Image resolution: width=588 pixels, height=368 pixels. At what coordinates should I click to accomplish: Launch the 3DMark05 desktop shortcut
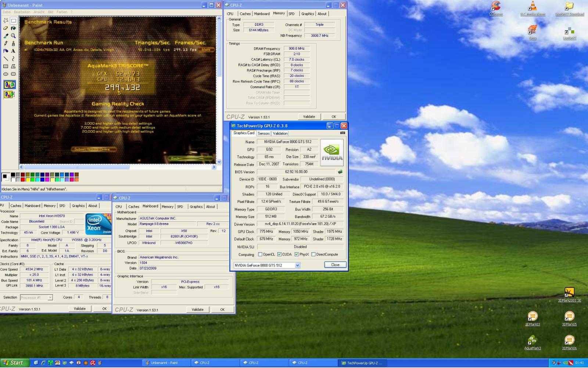coord(569,318)
